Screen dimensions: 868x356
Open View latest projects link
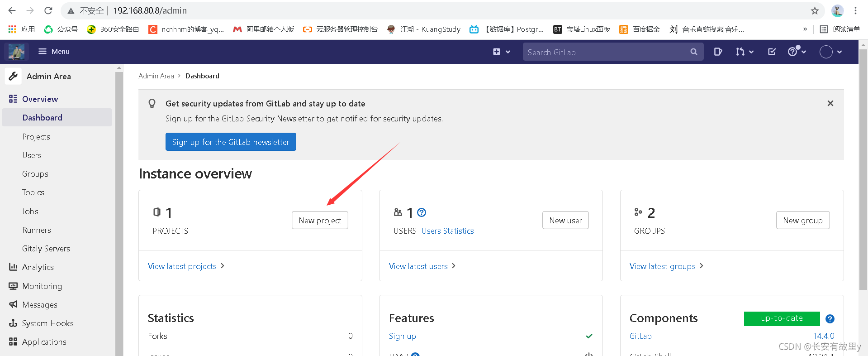pyautogui.click(x=186, y=266)
